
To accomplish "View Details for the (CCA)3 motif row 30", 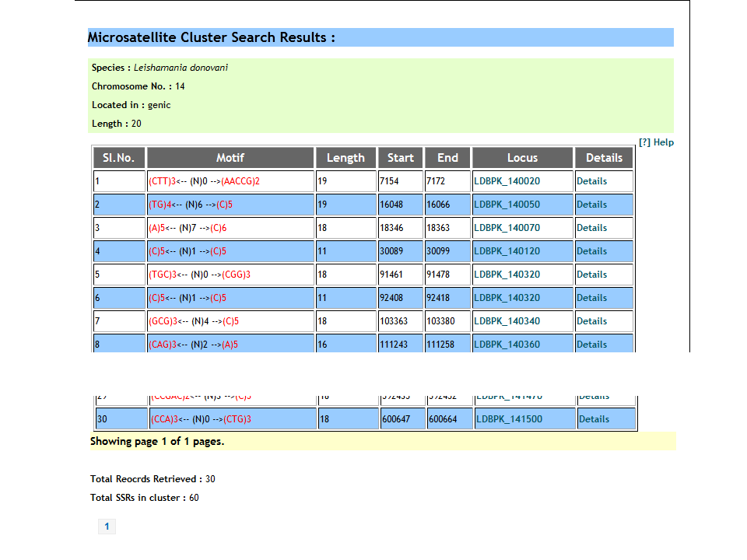I will tap(594, 419).
